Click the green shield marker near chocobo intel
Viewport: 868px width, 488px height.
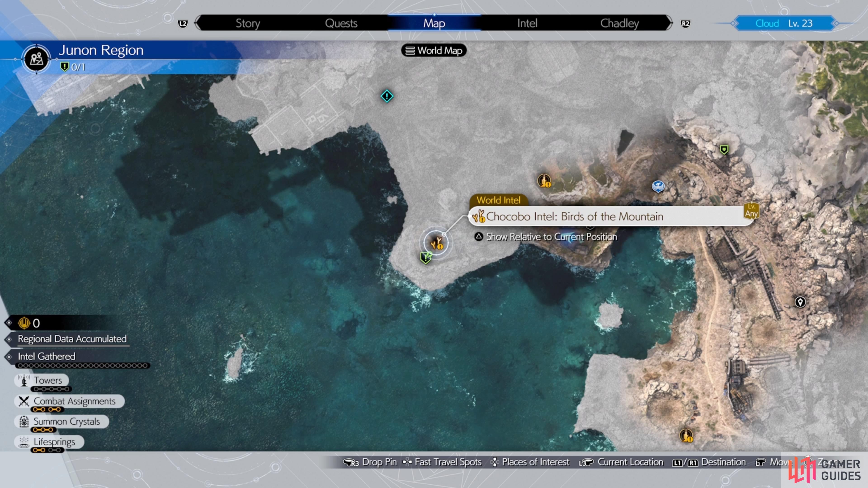click(426, 258)
